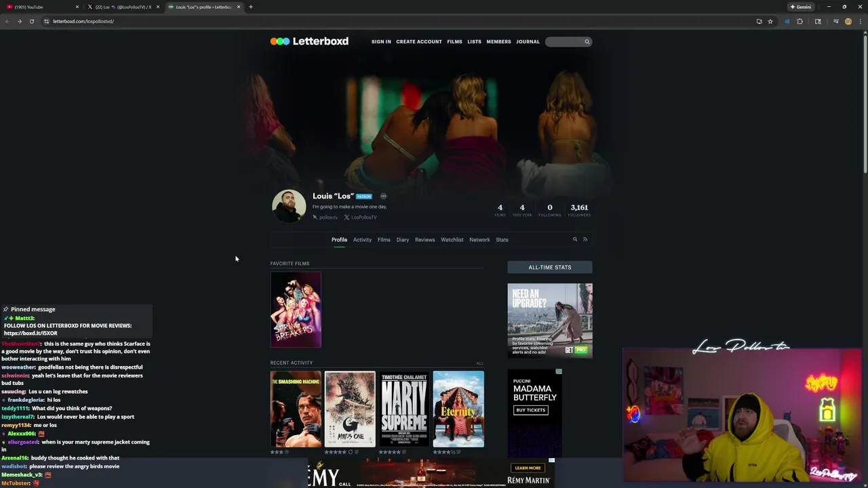The height and width of the screenshot is (488, 868).
Task: Click the Chrome profile avatar
Action: point(848,21)
